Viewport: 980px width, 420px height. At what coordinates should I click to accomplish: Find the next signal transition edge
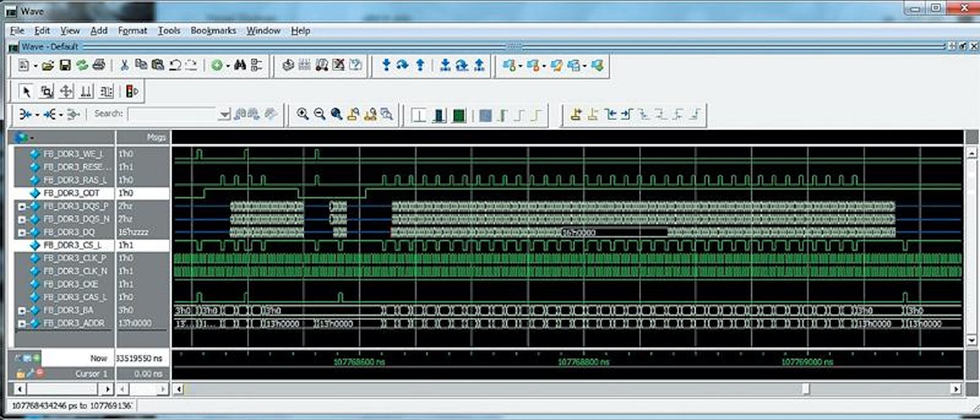pyautogui.click(x=625, y=114)
